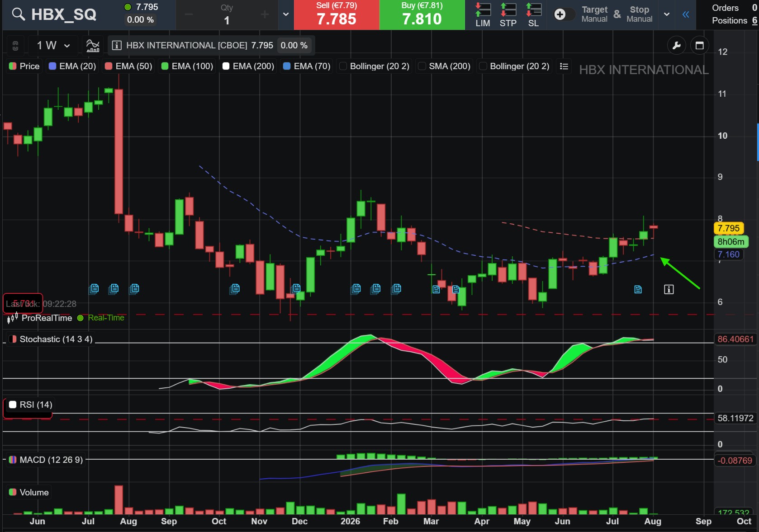The width and height of the screenshot is (759, 532).
Task: Click the news document icon near August
Action: pos(638,289)
